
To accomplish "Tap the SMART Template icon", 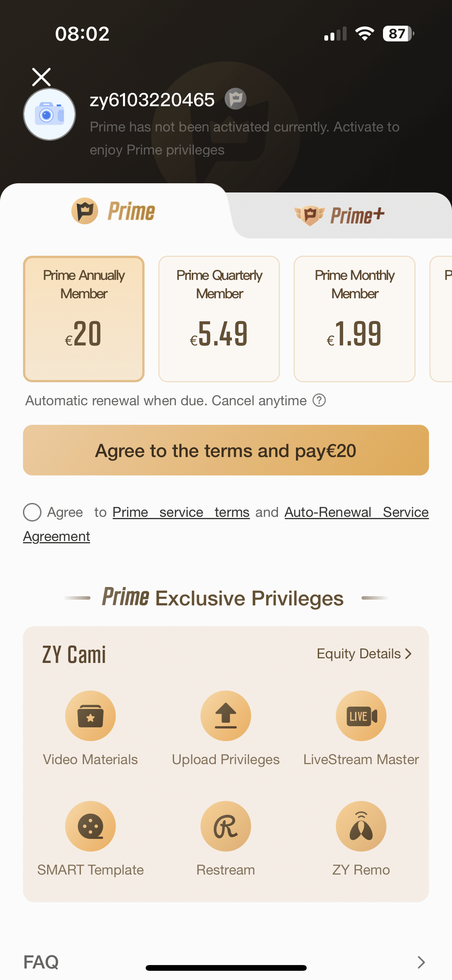I will click(x=90, y=826).
